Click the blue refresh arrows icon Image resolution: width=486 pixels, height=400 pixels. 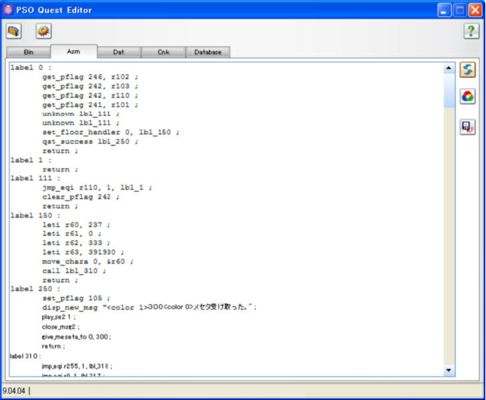click(x=468, y=70)
